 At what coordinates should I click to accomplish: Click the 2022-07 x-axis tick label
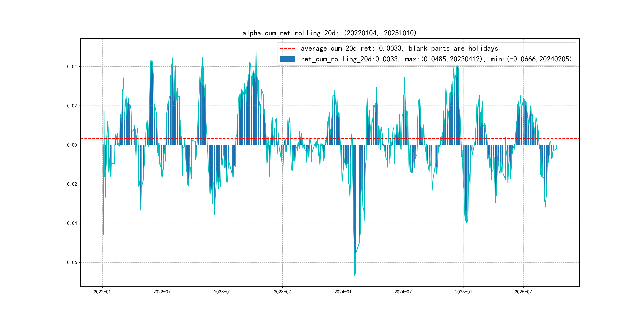point(162,292)
